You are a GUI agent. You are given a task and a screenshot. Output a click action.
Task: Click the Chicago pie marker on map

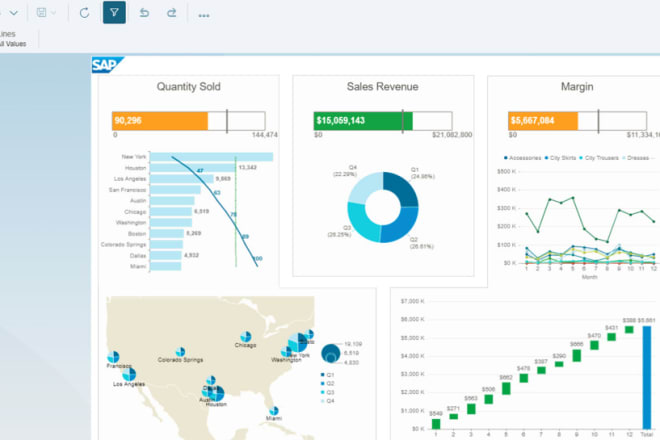coord(246,336)
